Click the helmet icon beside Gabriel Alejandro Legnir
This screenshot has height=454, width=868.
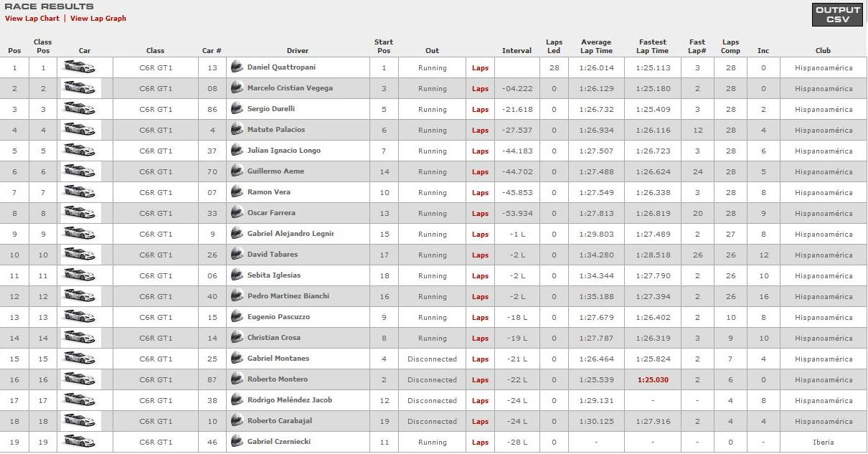[x=237, y=234]
